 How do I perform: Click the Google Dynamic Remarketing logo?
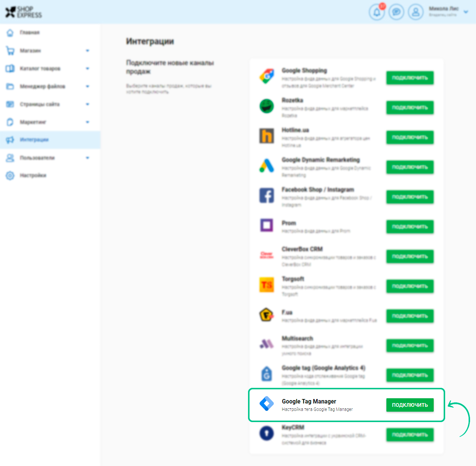tap(267, 166)
